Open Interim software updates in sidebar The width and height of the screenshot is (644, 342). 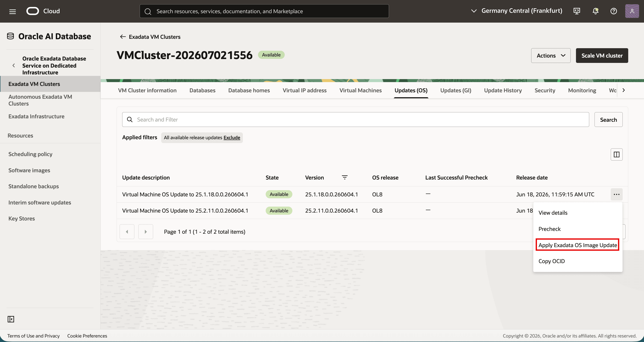pos(40,203)
